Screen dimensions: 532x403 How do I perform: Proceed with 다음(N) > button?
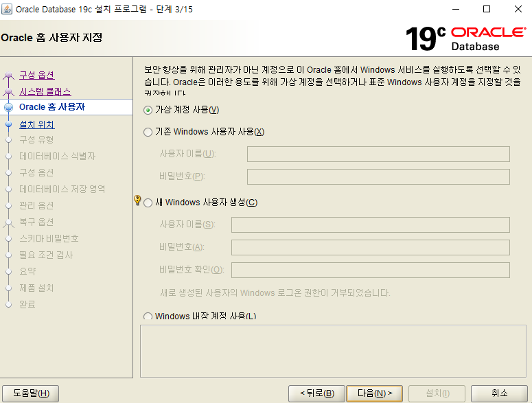[x=375, y=393]
